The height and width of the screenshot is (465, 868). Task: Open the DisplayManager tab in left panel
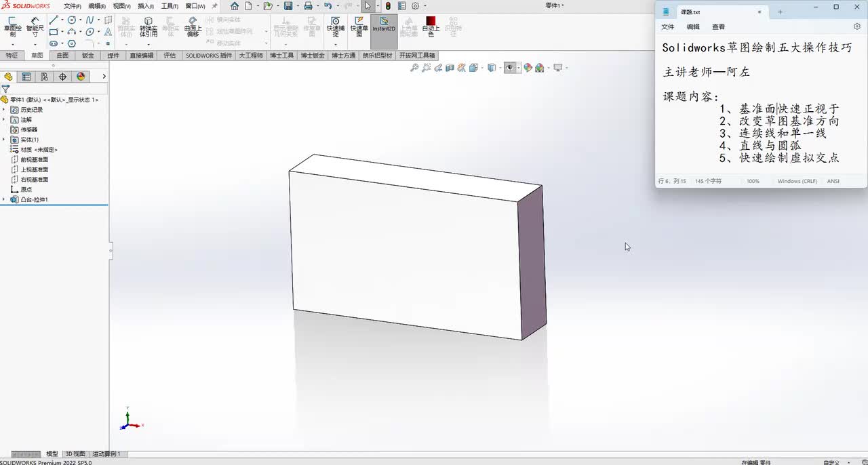coord(81,77)
